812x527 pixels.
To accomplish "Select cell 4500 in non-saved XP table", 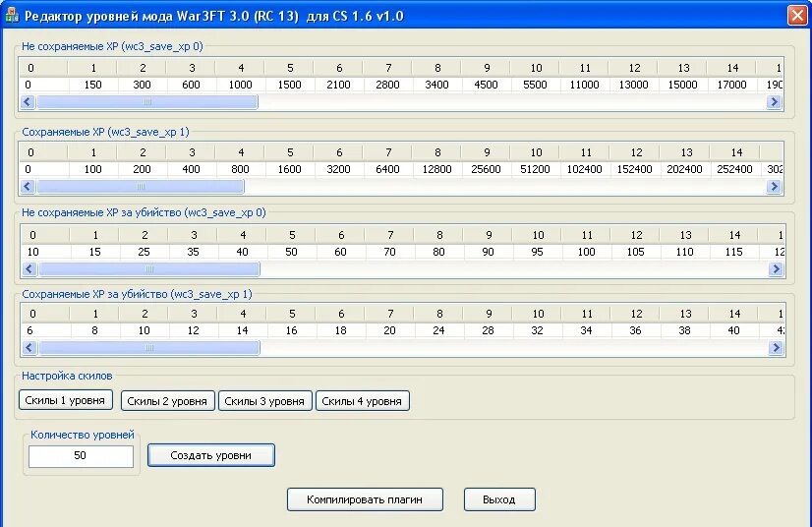I will coord(486,85).
